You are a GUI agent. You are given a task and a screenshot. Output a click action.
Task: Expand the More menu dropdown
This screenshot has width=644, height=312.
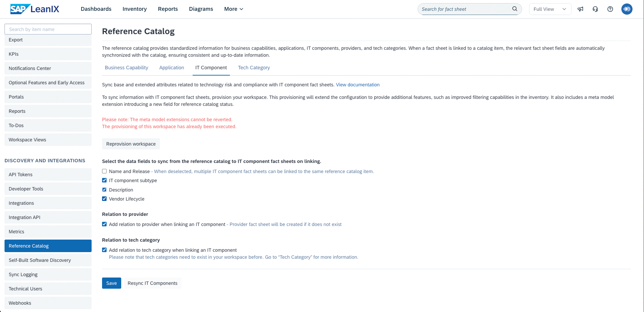234,9
